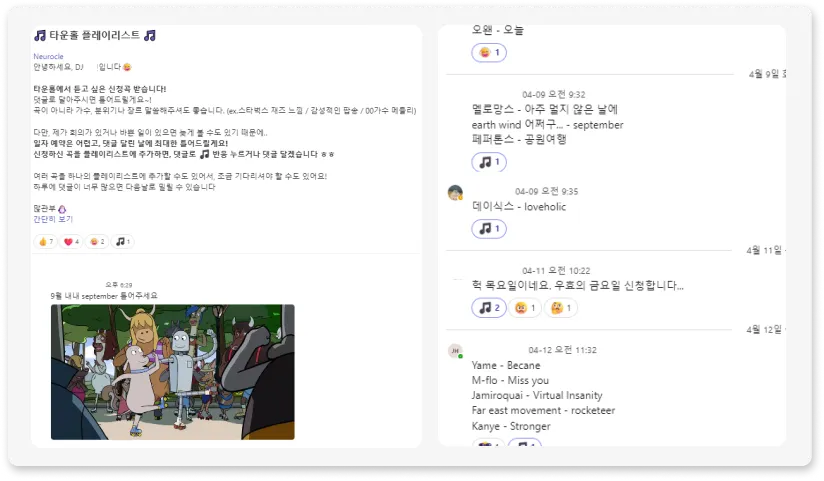824x481 pixels.
Task: Open profile avatar next to 04-09 오전 9:35
Action: (x=455, y=192)
